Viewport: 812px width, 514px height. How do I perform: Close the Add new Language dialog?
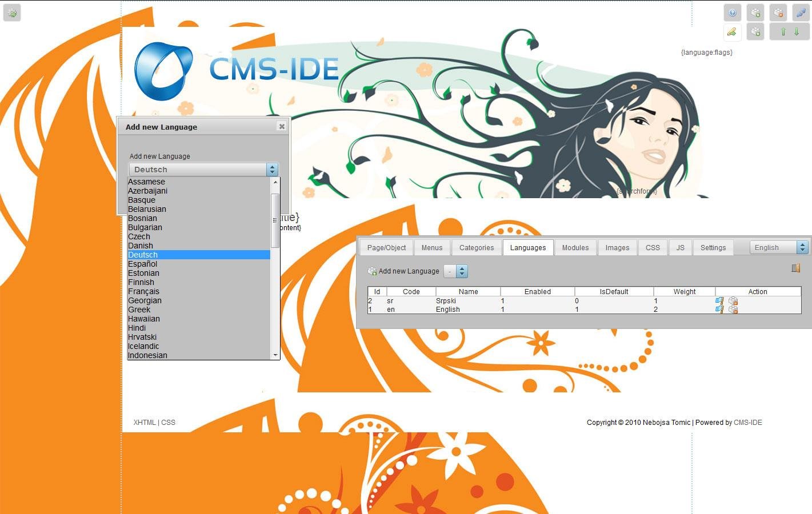(x=281, y=126)
